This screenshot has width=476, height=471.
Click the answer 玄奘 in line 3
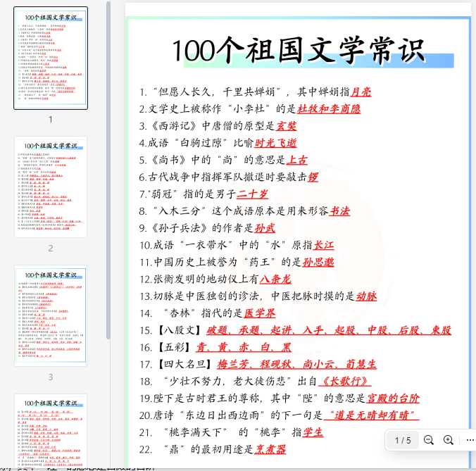tap(286, 126)
